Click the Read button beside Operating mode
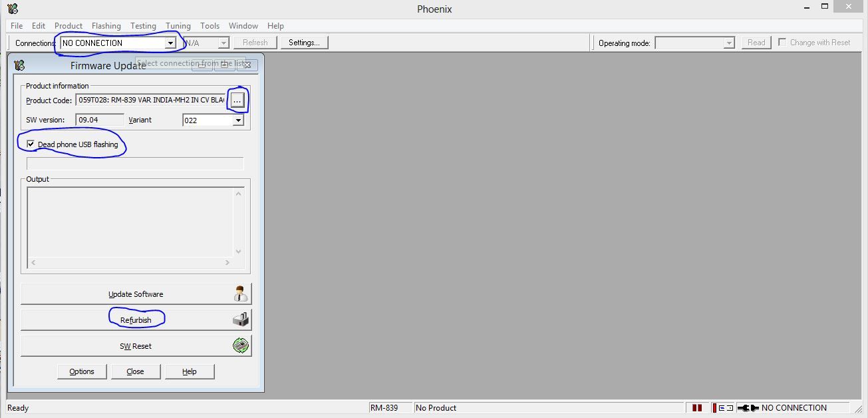This screenshot has width=868, height=418. click(x=756, y=43)
